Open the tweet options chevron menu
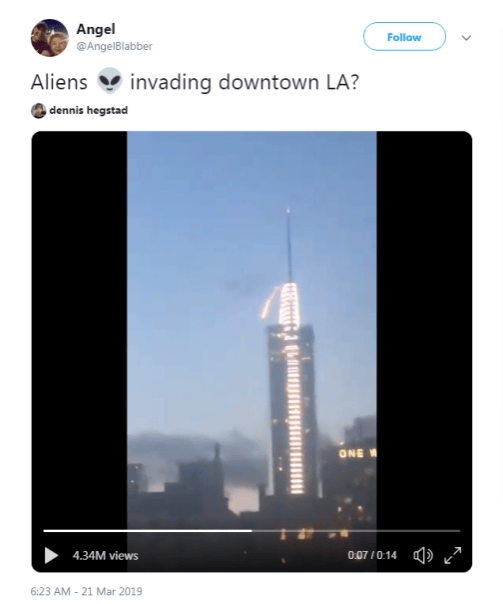 click(466, 38)
